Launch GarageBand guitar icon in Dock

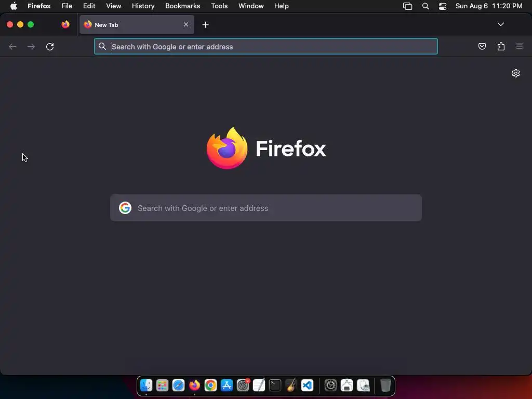(x=291, y=385)
